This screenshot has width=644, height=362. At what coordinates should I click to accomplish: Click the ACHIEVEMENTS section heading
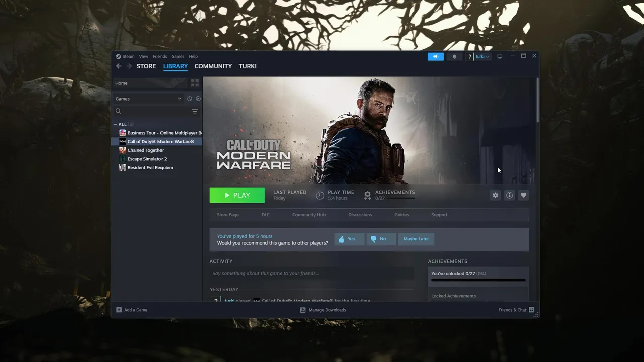[448, 261]
